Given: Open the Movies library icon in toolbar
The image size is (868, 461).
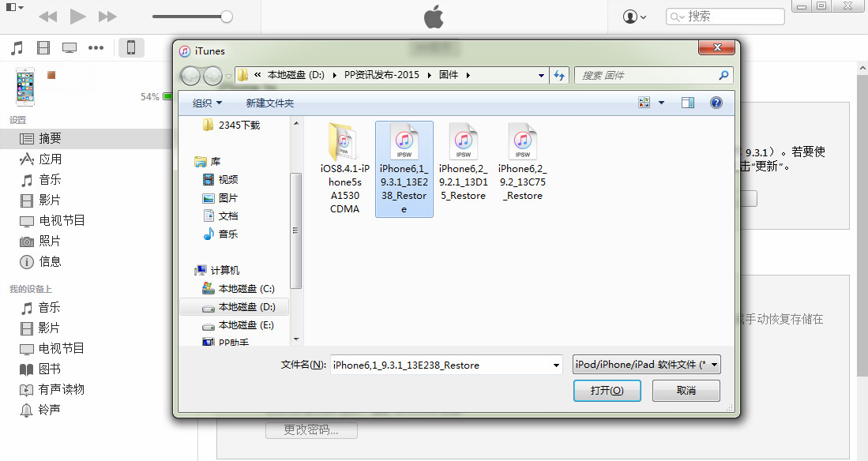Looking at the screenshot, I should coord(43,48).
